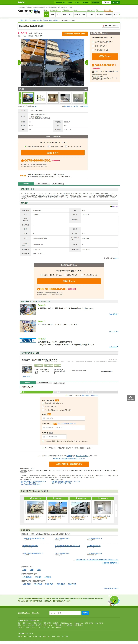Expand Point.2 もっと見る
Screen dimensions: 138x644
[114, 332]
